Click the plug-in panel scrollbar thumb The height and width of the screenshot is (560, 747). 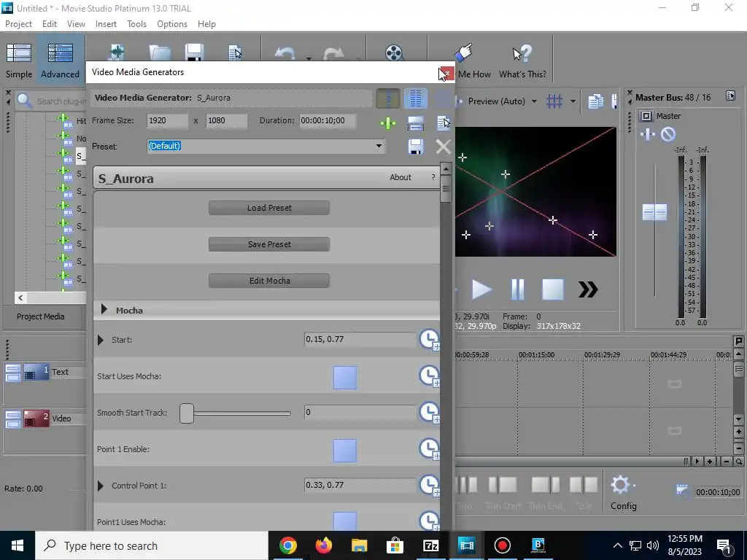446,189
